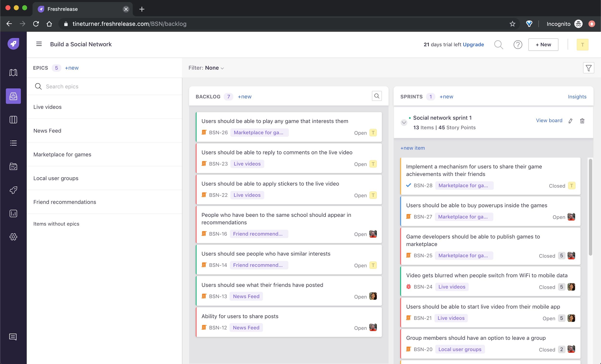Click +new next to BACKLOG

[245, 97]
